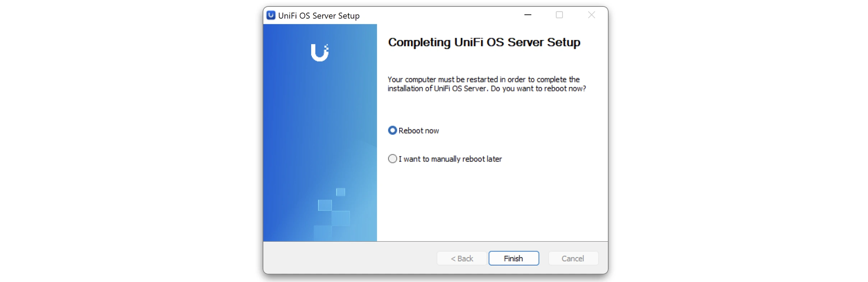Image resolution: width=868 pixels, height=282 pixels.
Task: Click the manually reboot later label text
Action: click(x=451, y=159)
